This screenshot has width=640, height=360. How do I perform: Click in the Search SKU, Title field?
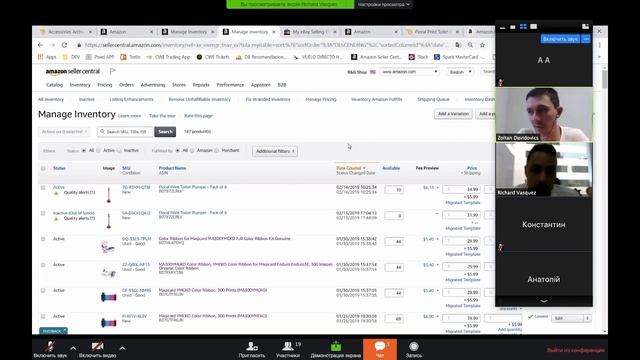coord(126,132)
